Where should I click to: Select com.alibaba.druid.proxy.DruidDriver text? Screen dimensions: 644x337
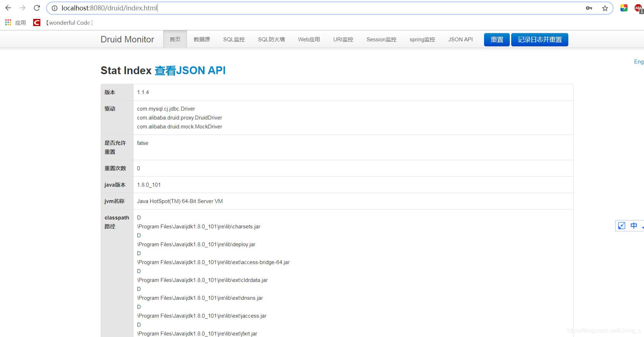(180, 117)
